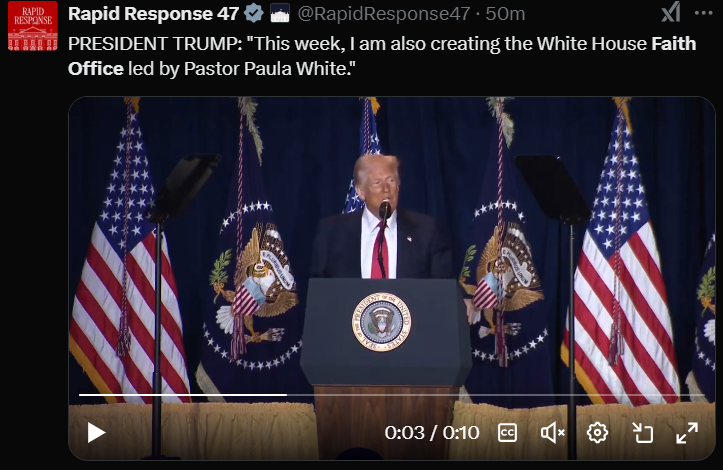Click the White House affiliation badge icon
723x470 pixels.
(279, 13)
